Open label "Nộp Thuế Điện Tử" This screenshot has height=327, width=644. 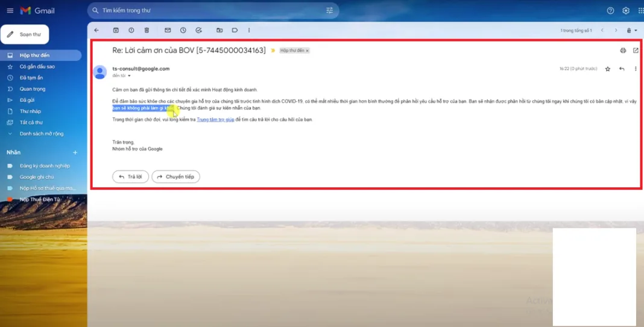point(40,199)
